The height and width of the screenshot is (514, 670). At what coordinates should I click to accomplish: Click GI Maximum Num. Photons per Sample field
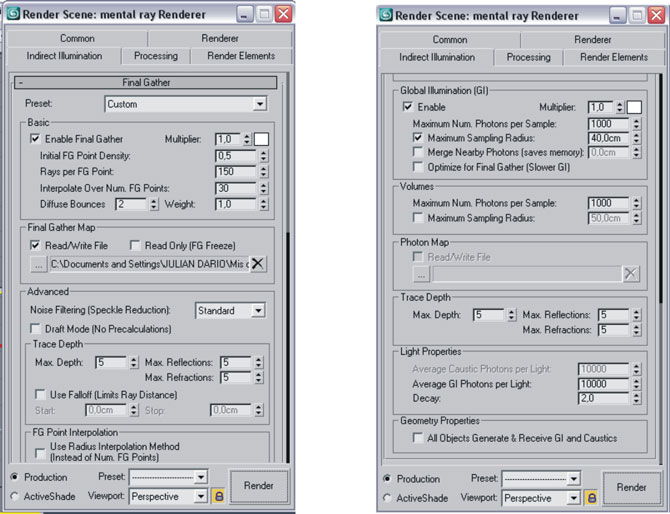click(x=609, y=124)
